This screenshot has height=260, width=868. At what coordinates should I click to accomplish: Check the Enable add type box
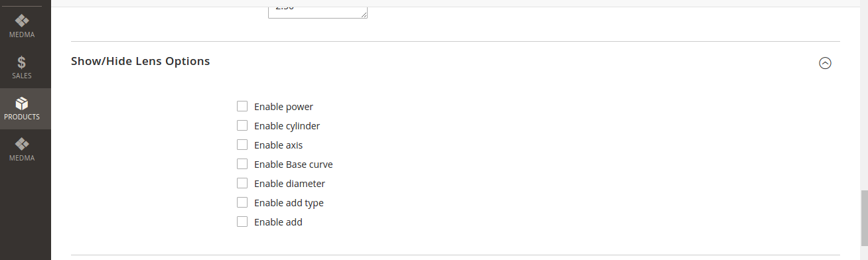point(242,202)
